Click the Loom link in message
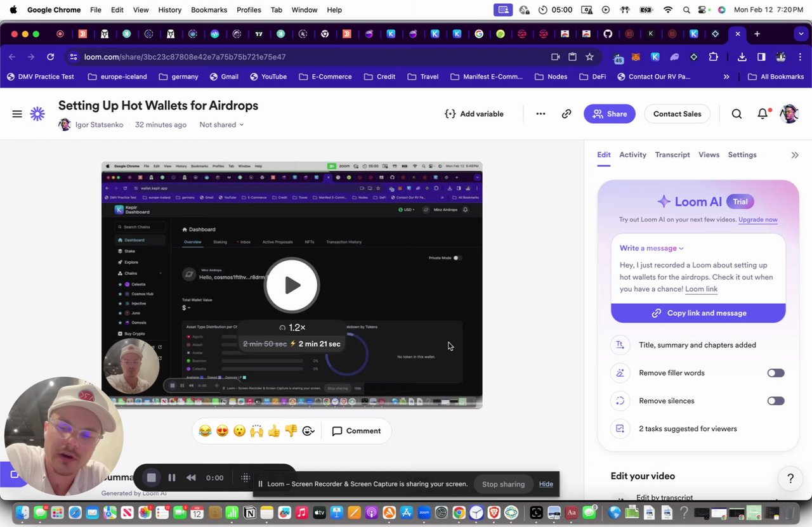 (x=701, y=289)
